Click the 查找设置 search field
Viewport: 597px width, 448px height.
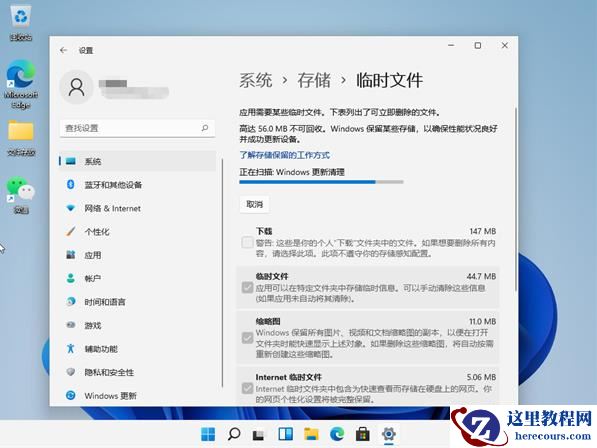137,128
